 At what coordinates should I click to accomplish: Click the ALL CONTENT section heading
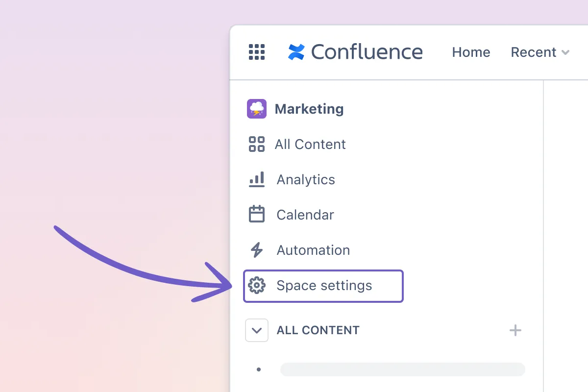[x=318, y=330]
